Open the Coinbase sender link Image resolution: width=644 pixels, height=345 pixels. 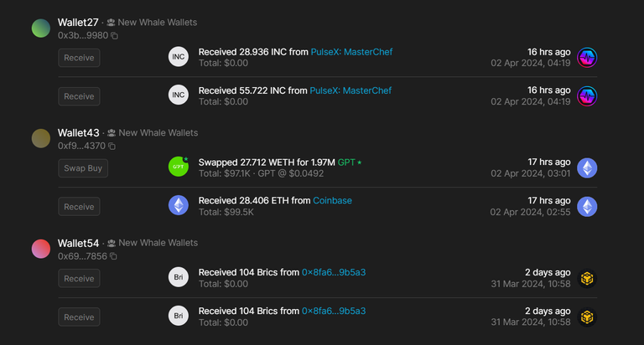[332, 201]
